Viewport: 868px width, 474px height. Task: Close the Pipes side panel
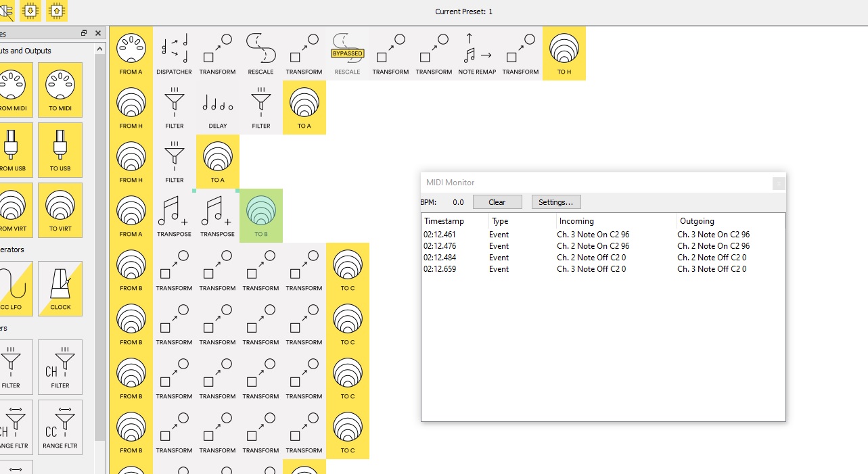[98, 33]
